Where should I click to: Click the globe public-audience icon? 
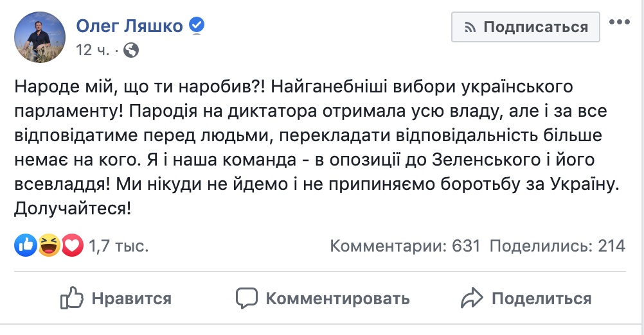coord(130,49)
